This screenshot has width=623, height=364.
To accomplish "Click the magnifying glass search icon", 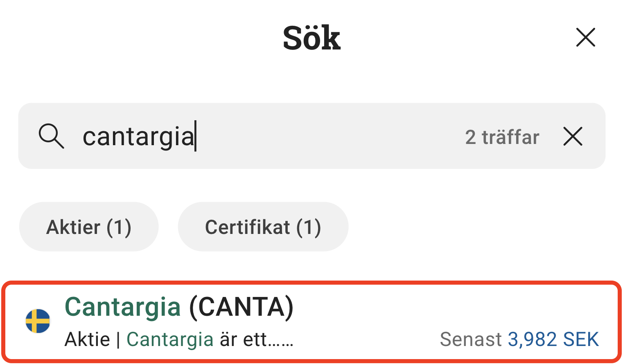I will [51, 136].
